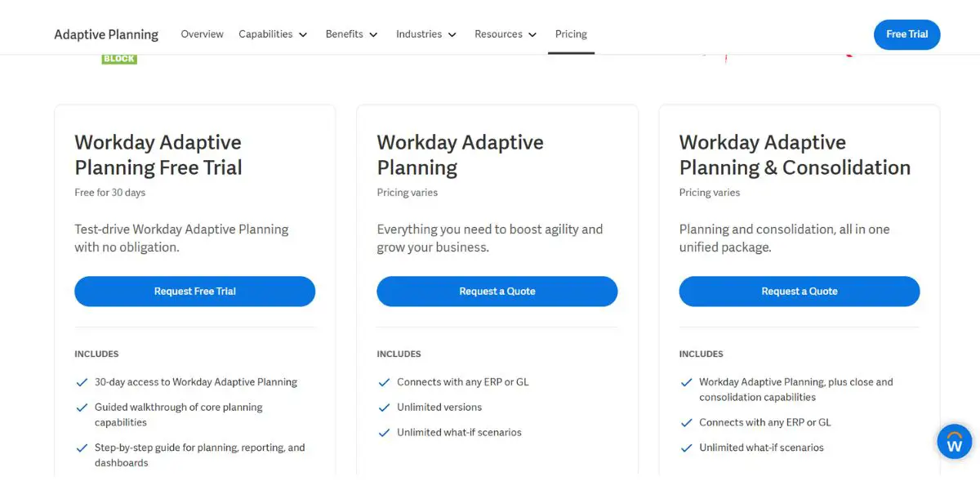980x490 pixels.
Task: Select the Pricing tab
Action: [x=571, y=34]
